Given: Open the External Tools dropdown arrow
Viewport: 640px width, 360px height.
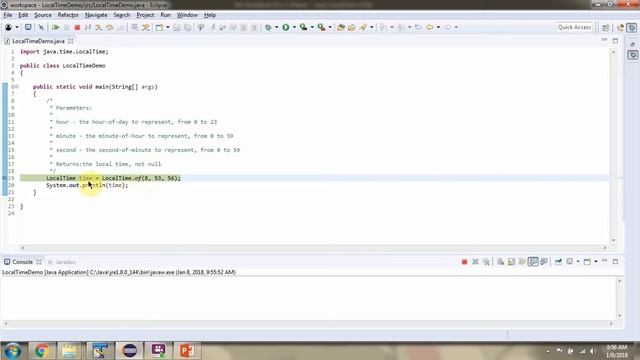Looking at the screenshot, I should (x=330, y=27).
